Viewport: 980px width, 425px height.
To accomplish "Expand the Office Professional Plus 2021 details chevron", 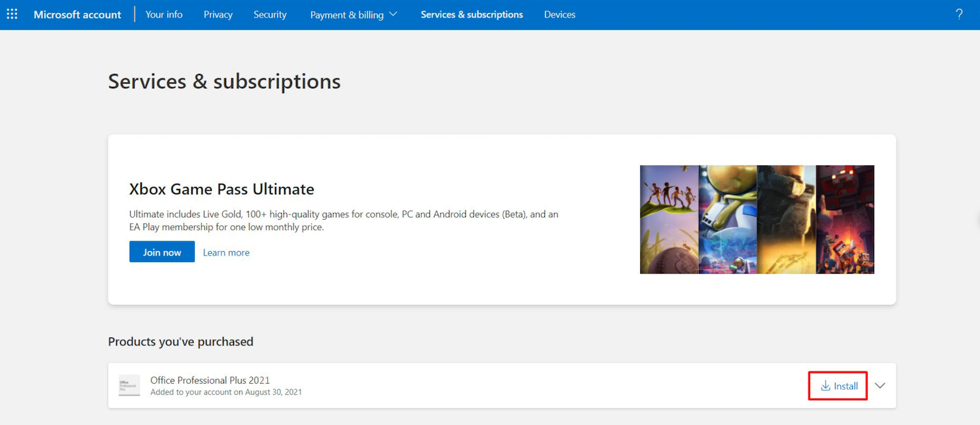I will [x=880, y=386].
